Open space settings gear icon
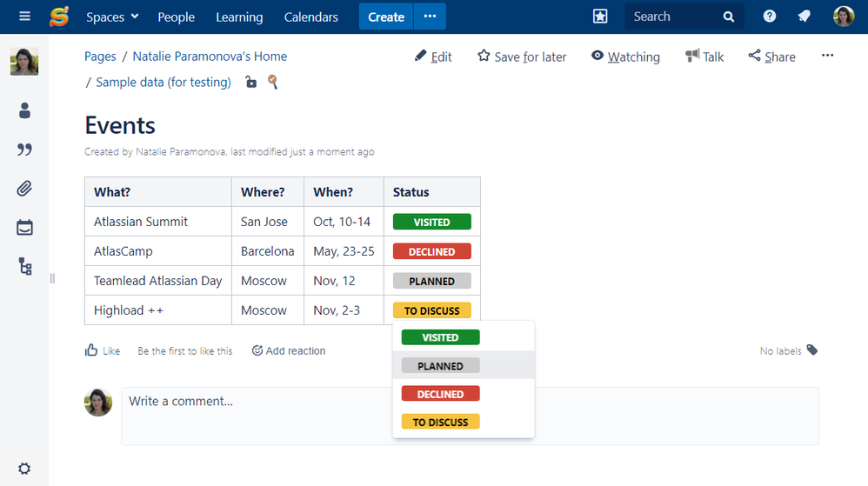Image resolution: width=868 pixels, height=486 pixels. tap(24, 469)
